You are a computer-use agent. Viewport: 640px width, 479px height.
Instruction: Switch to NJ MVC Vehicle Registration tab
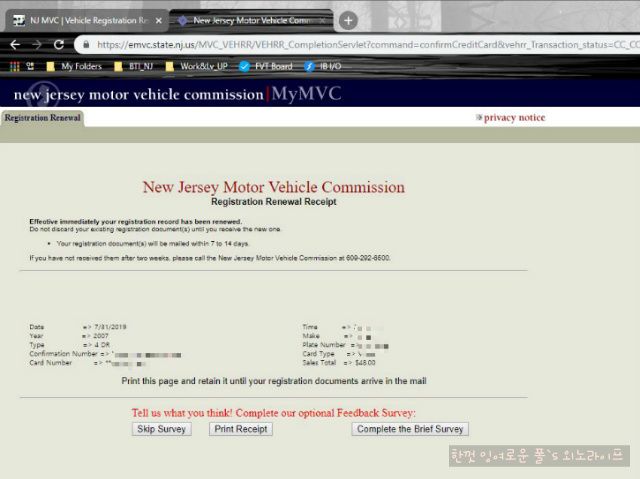87,20
